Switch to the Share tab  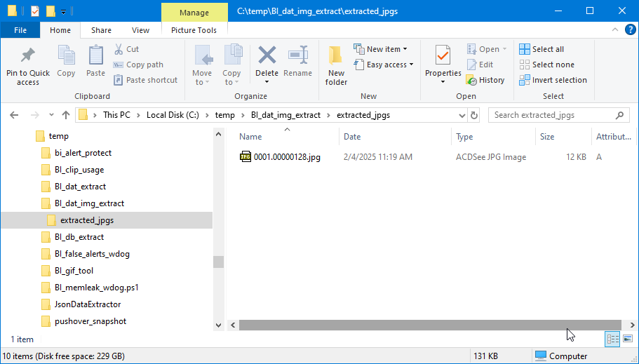point(102,30)
